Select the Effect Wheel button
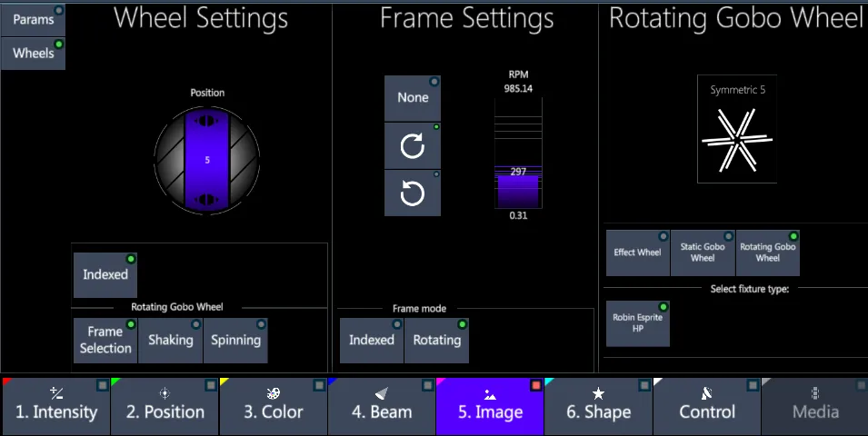Viewport: 868px width, 436px height. click(638, 253)
